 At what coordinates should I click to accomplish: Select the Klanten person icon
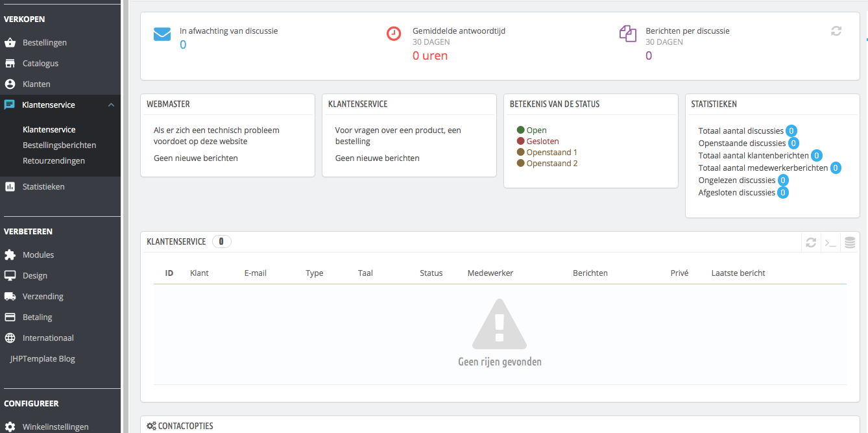click(x=10, y=84)
